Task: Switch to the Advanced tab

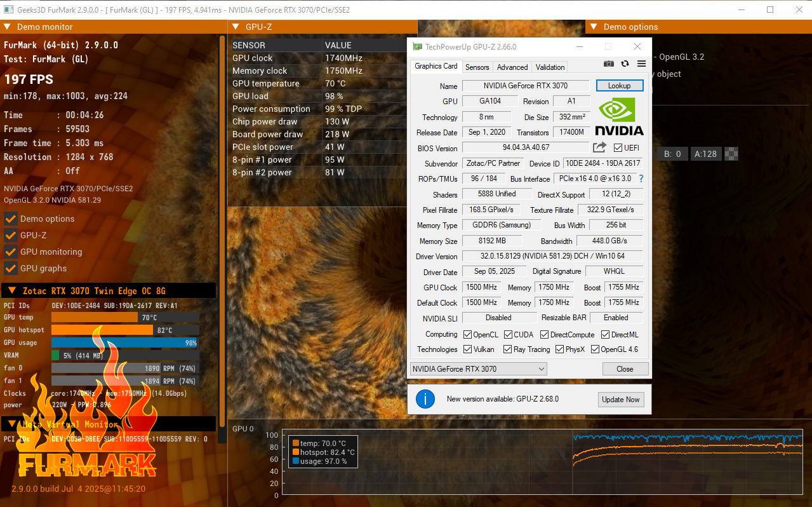Action: 512,67
